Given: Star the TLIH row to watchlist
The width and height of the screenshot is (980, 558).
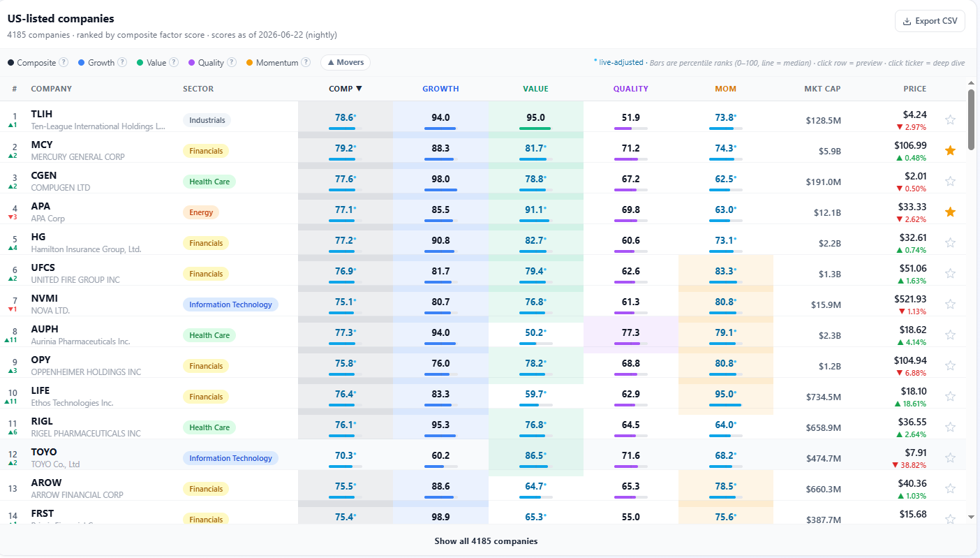Looking at the screenshot, I should (x=950, y=119).
